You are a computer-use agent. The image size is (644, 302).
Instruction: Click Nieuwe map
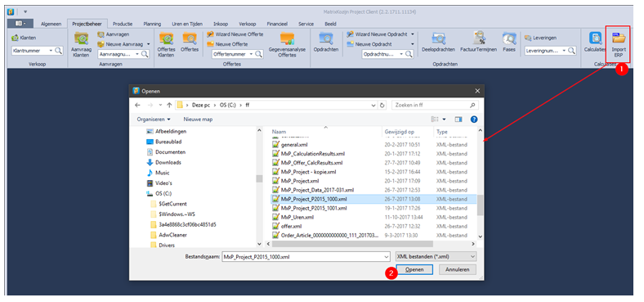198,119
